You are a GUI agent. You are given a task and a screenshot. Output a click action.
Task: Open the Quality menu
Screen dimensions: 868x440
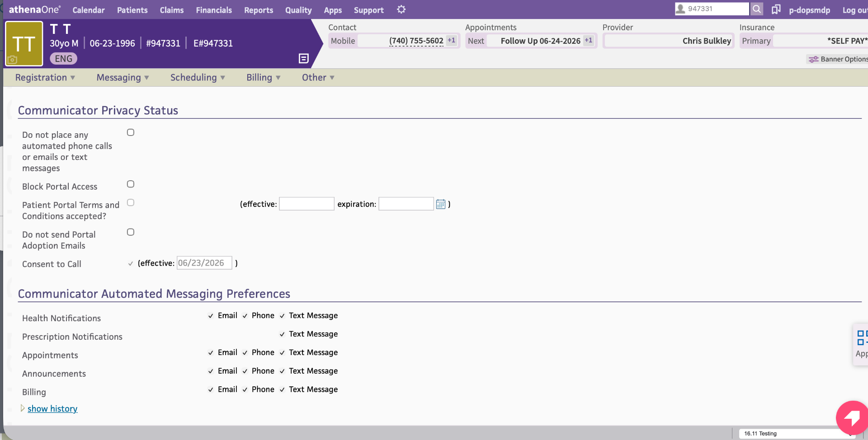pos(298,10)
